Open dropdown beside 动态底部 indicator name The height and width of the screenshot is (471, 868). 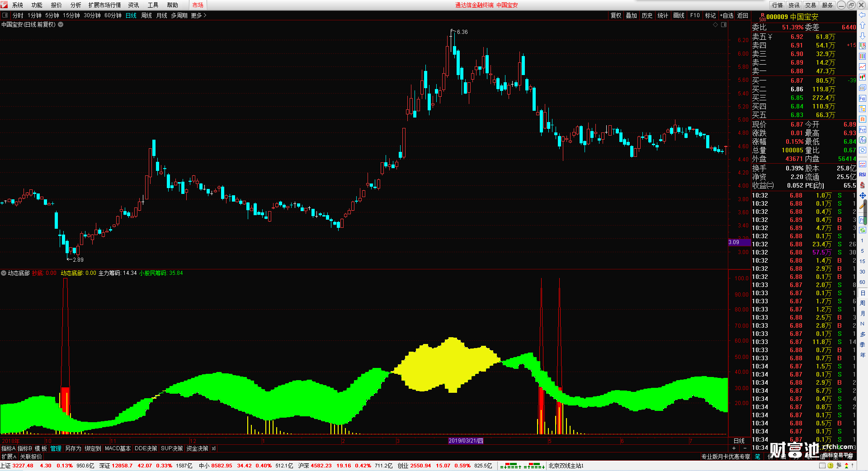[4, 273]
